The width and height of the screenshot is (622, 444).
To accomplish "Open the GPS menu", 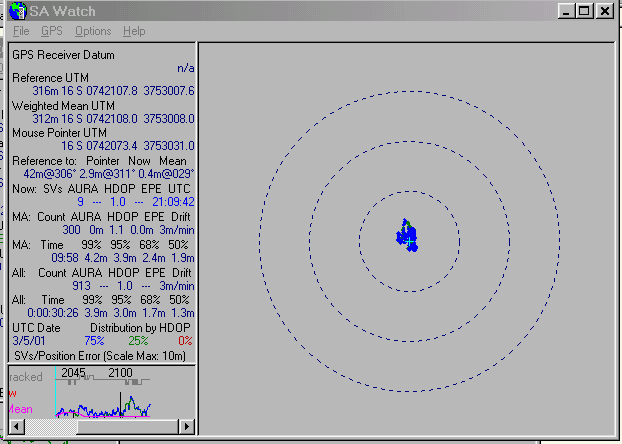I will [x=51, y=31].
